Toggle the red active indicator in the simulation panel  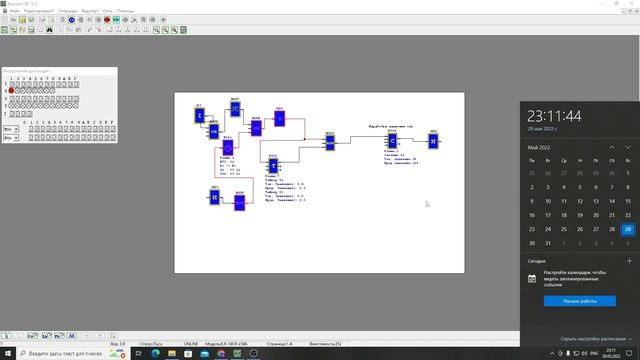(11, 91)
